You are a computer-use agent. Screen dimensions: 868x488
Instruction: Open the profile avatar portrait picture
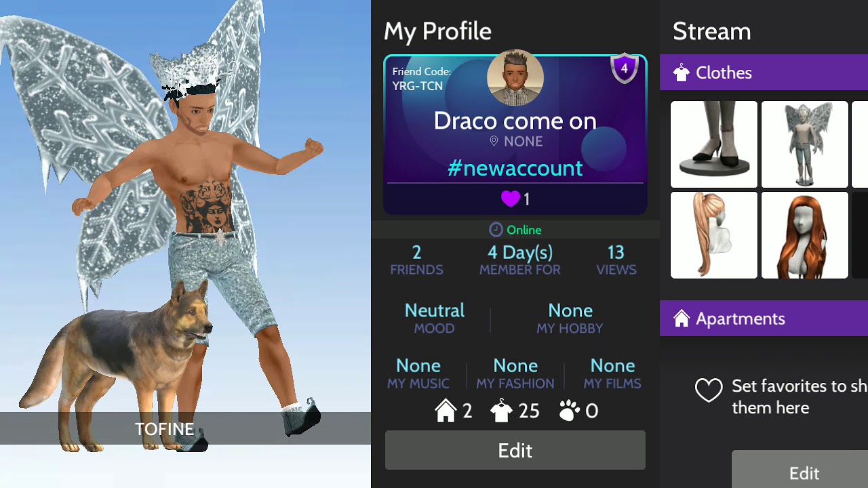pyautogui.click(x=515, y=78)
